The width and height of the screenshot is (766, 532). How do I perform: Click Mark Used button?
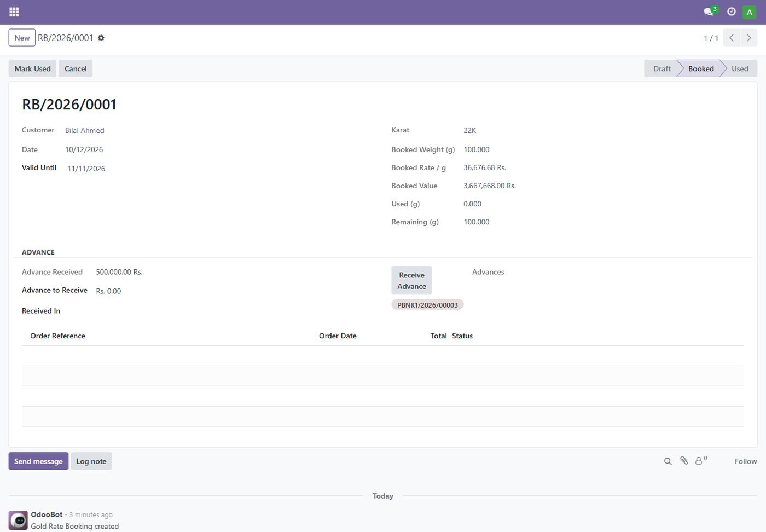pyautogui.click(x=32, y=68)
